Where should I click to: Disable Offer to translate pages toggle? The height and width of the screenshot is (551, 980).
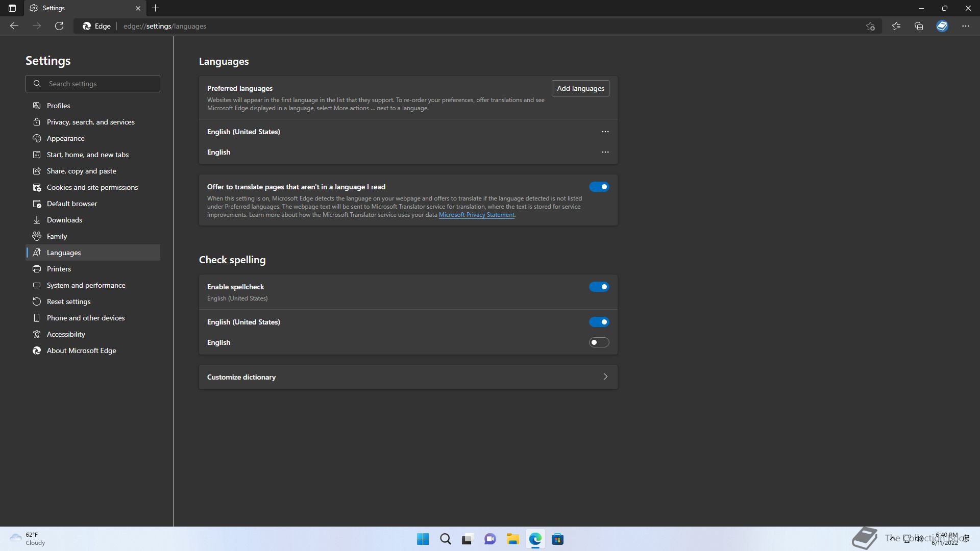tap(599, 187)
